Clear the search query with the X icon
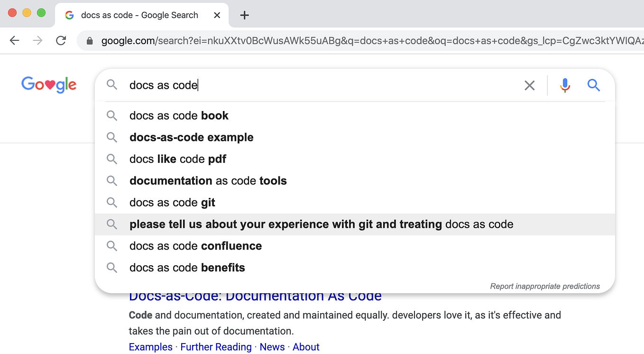The width and height of the screenshot is (644, 354). 530,85
